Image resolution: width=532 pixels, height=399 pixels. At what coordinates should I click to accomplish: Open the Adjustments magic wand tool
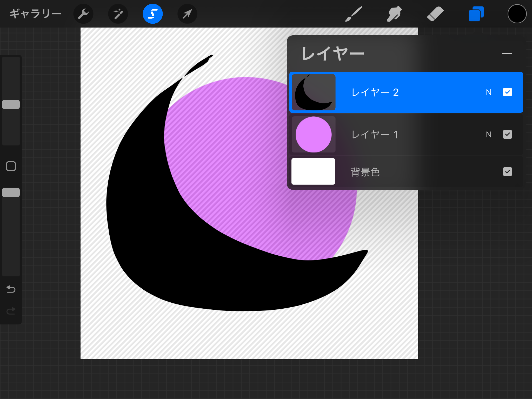point(117,14)
